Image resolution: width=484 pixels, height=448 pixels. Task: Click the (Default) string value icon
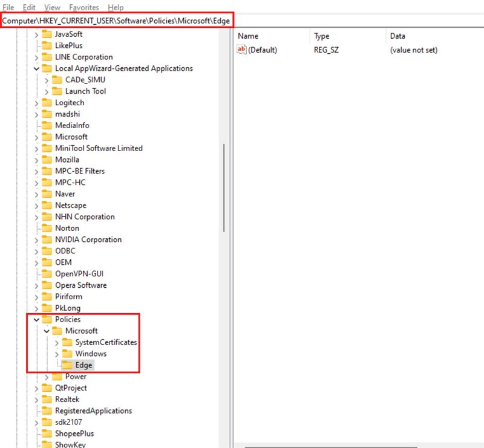click(241, 50)
